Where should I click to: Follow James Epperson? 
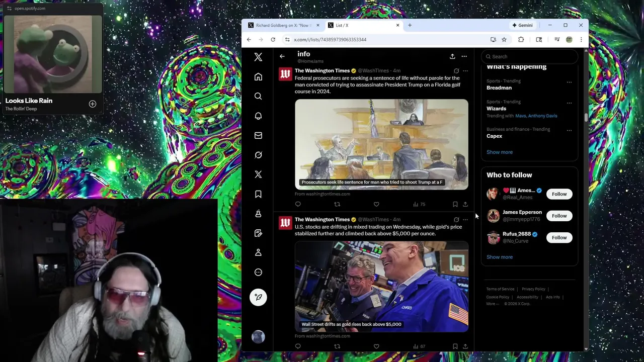pyautogui.click(x=559, y=216)
